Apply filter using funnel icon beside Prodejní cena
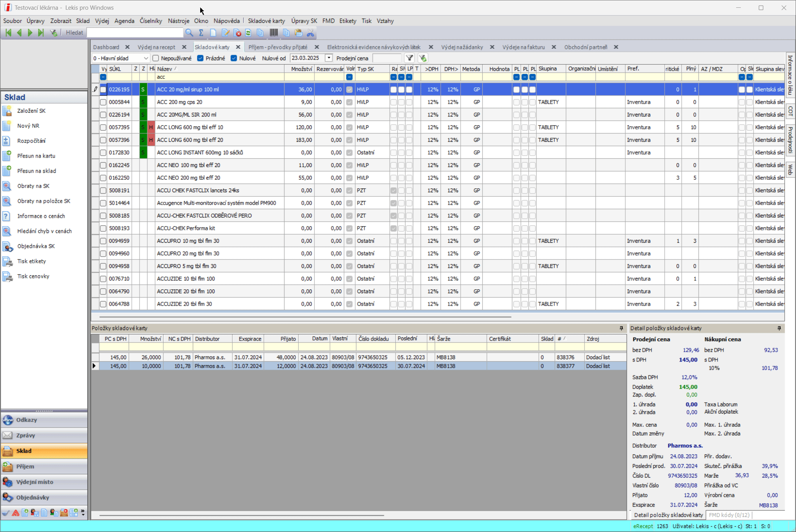Screen dimensions: 796x532 409,58
